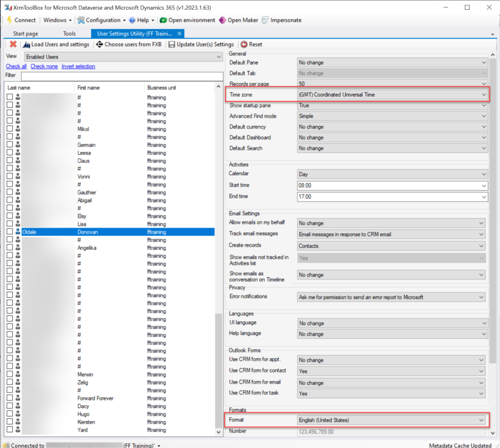Click the user icon beside Zelig
Viewport: 500px width, 448px height.
pos(18,382)
